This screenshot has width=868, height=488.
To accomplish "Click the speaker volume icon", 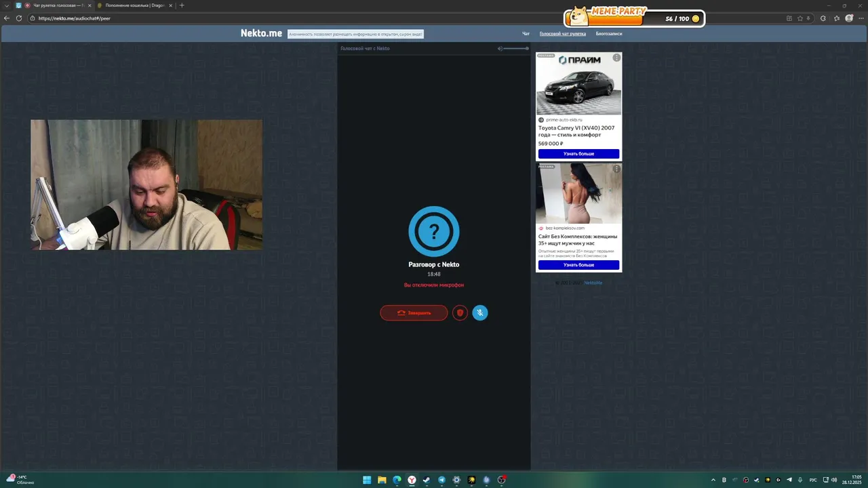I will (x=500, y=48).
